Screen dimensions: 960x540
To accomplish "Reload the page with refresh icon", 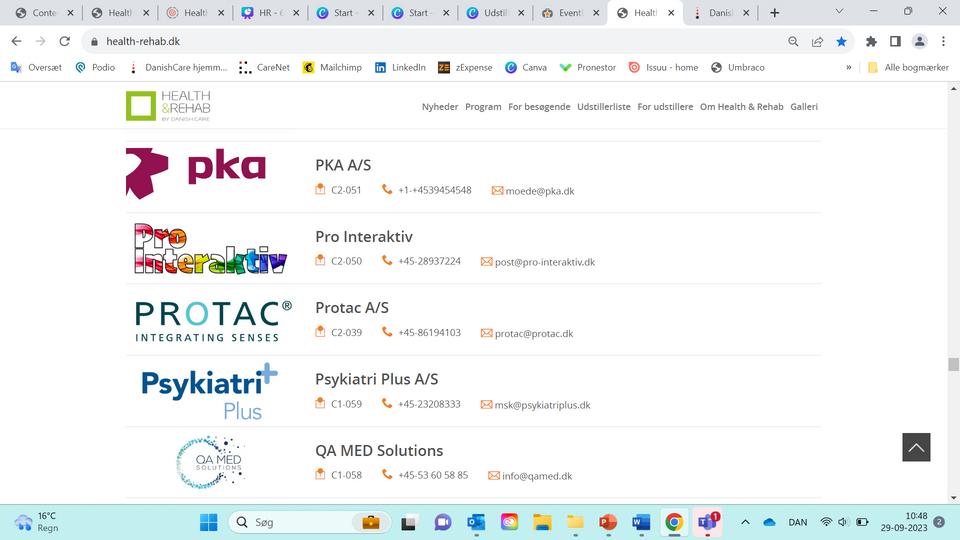I will pos(64,41).
